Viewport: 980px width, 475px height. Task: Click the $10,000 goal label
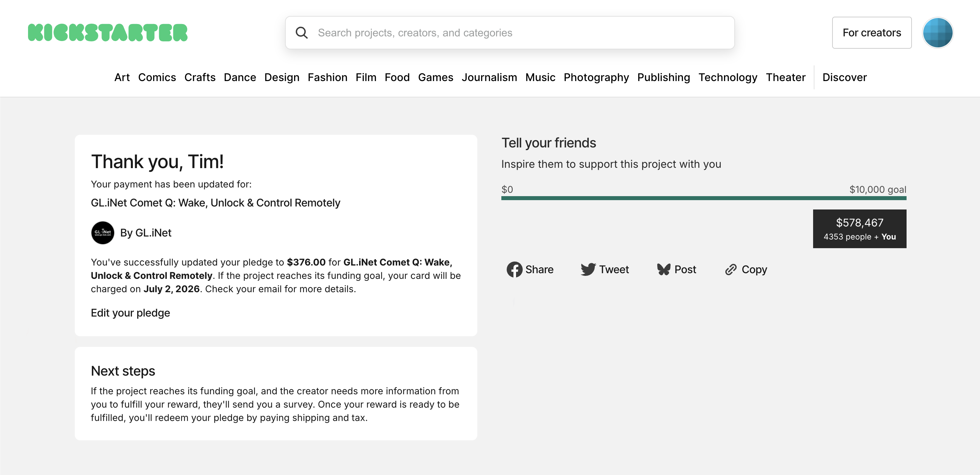878,189
